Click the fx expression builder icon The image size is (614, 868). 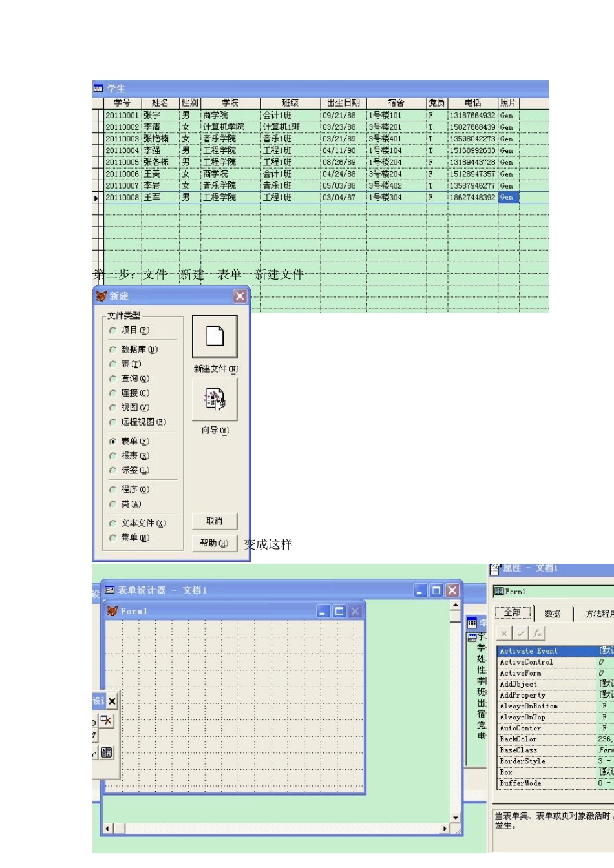pos(537,634)
